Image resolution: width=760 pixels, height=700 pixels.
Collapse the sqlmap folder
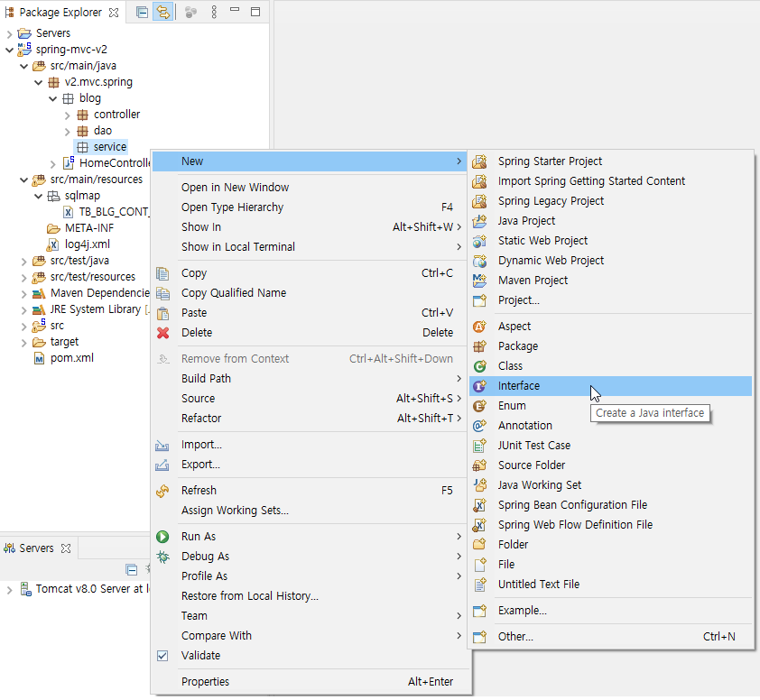pos(38,196)
